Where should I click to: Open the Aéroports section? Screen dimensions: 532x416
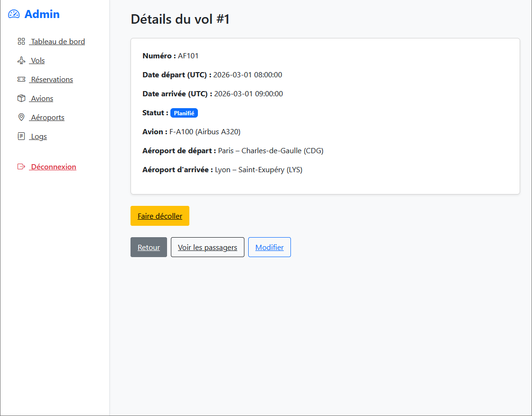[47, 117]
